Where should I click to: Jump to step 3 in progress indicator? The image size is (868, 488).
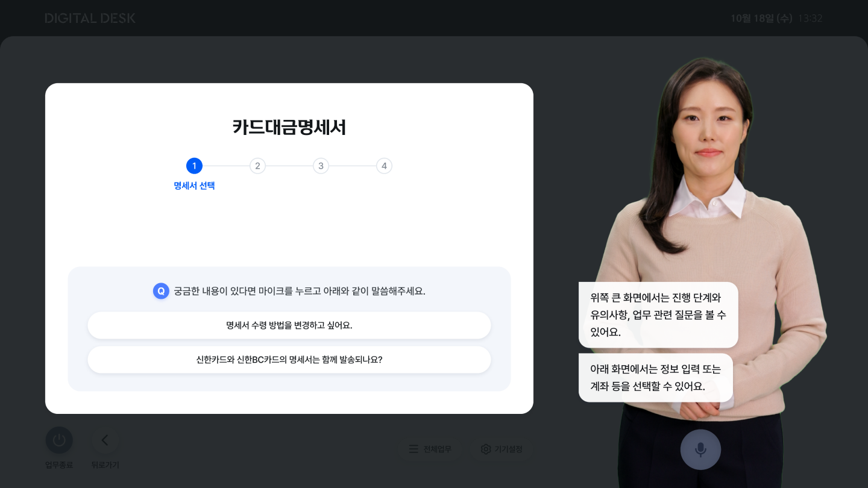tap(321, 166)
